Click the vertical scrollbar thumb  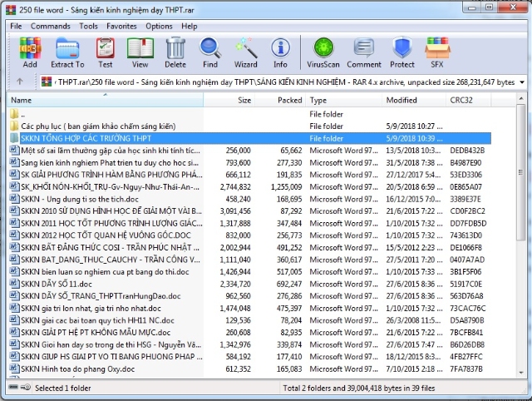[521, 172]
